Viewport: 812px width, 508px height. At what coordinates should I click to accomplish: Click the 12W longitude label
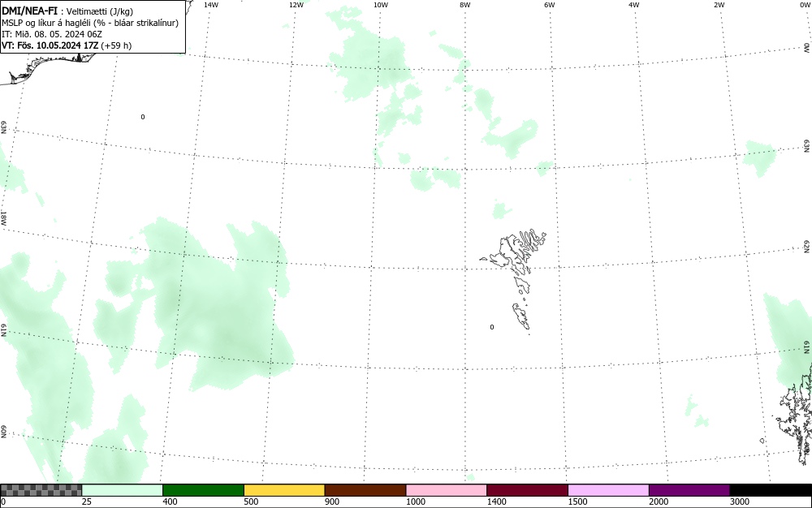(x=296, y=5)
